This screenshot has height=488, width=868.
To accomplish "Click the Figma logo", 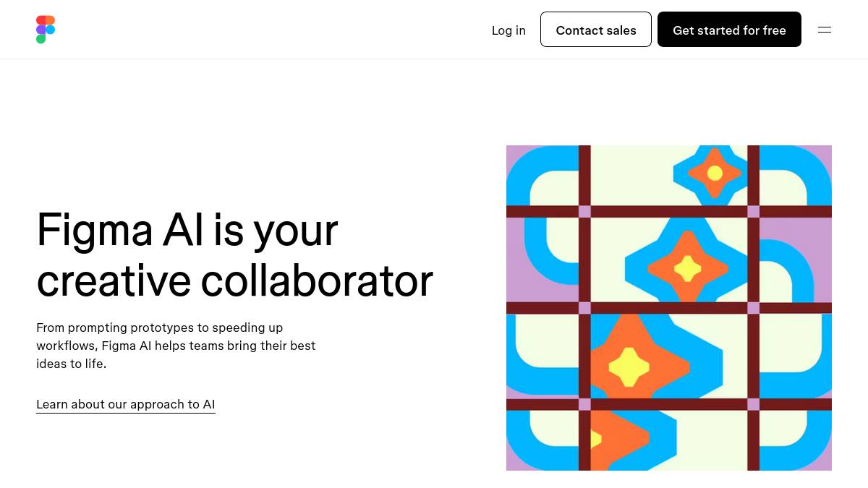I will 46,30.
